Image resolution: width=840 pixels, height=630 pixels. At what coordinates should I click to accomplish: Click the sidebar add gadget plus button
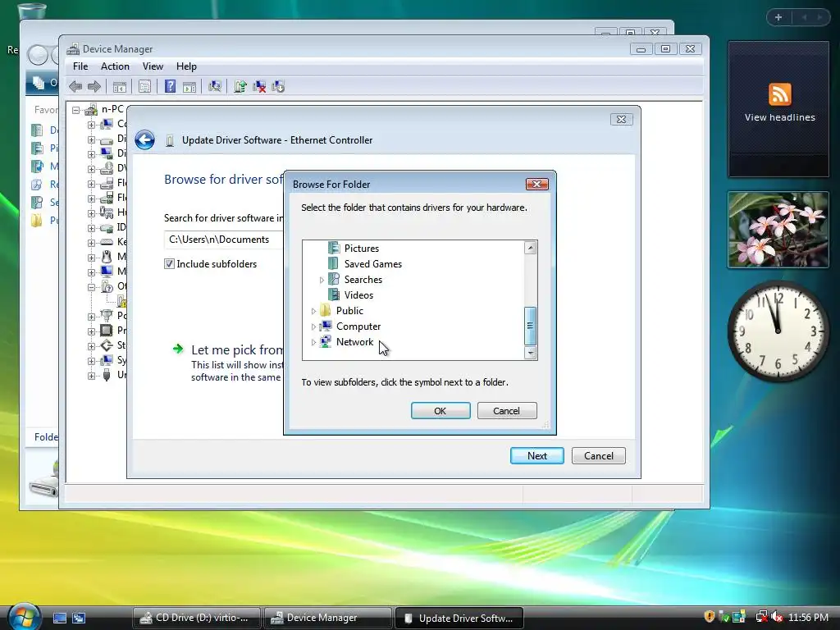[x=778, y=17]
